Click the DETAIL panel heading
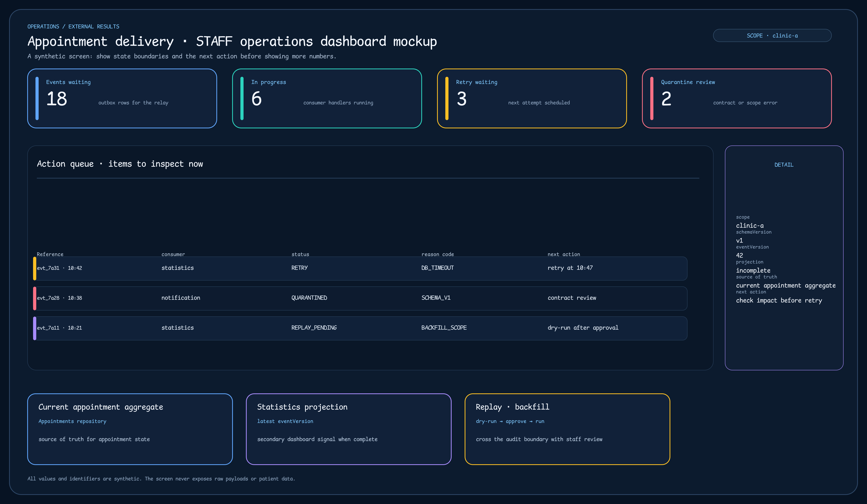 (784, 165)
